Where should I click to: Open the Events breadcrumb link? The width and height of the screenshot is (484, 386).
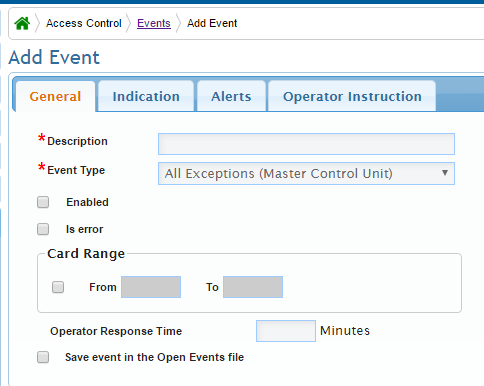point(154,23)
